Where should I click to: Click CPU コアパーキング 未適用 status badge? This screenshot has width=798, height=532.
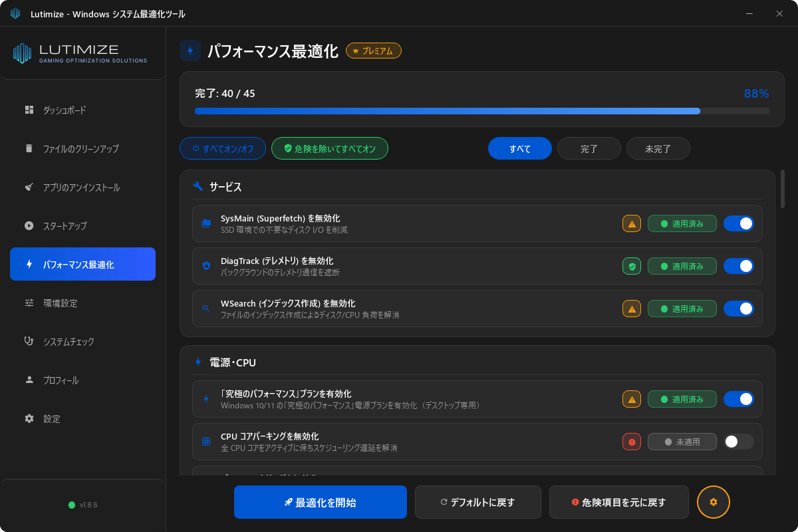click(682, 442)
